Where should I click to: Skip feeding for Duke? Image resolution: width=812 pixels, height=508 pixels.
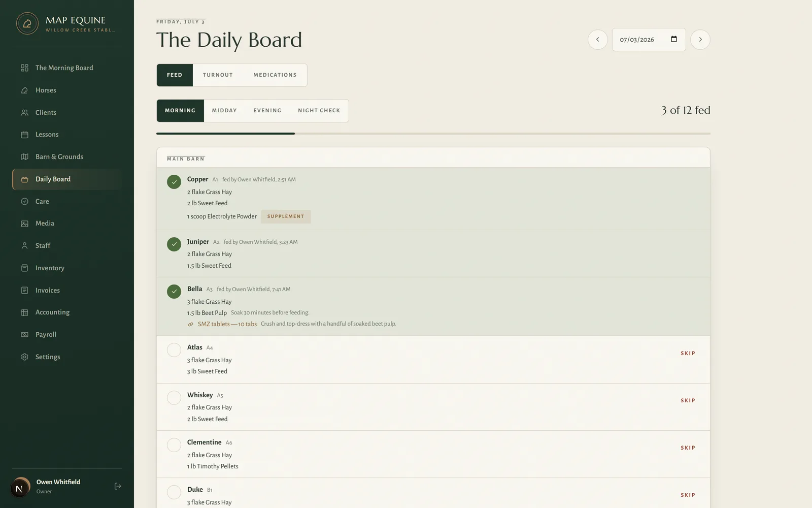tap(688, 495)
